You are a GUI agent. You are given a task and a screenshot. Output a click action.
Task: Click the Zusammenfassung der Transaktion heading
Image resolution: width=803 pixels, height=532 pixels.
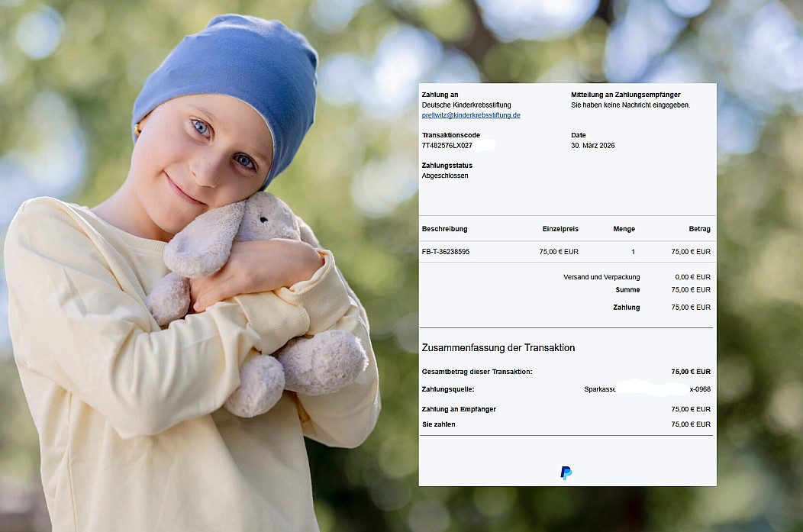(498, 347)
